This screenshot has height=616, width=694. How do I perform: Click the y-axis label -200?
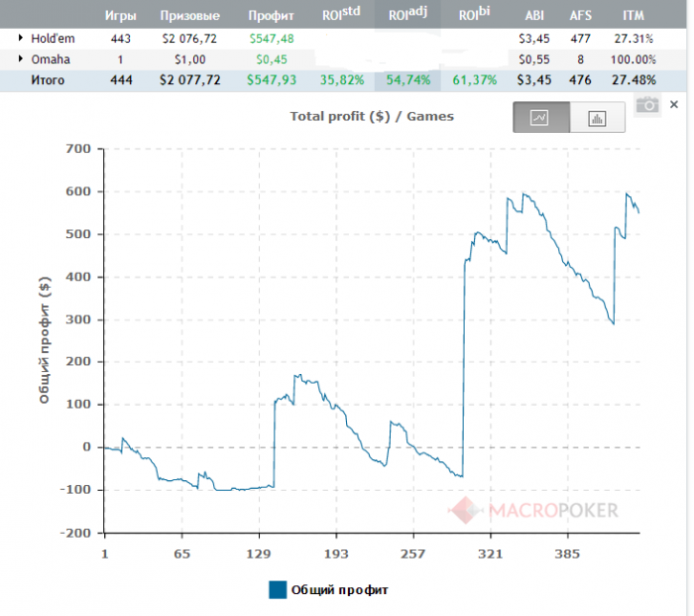click(75, 533)
